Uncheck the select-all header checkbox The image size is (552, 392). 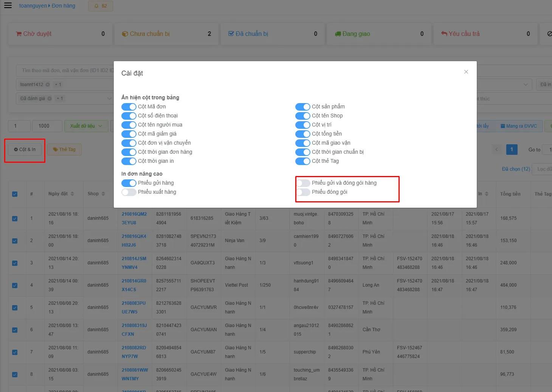tap(15, 194)
